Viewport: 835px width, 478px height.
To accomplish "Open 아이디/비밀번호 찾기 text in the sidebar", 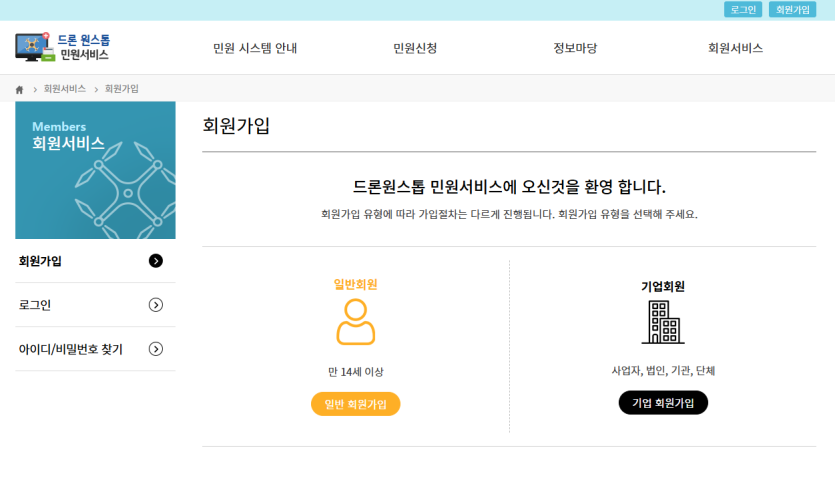I will tap(70, 349).
